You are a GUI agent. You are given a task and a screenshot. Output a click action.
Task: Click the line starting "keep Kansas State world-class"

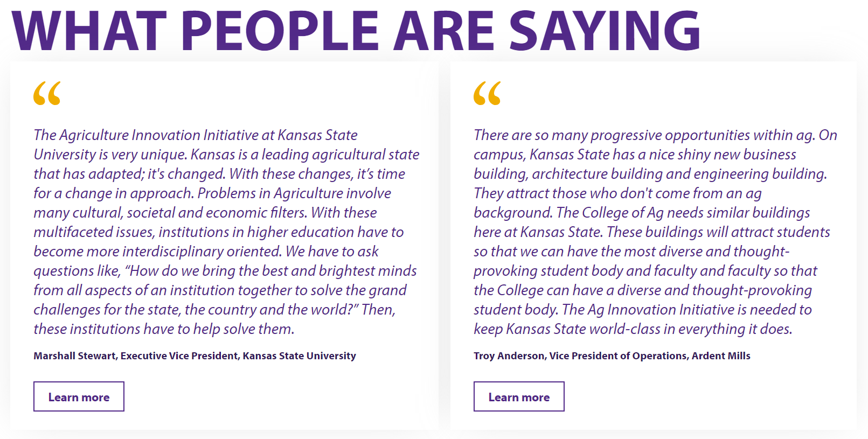633,329
